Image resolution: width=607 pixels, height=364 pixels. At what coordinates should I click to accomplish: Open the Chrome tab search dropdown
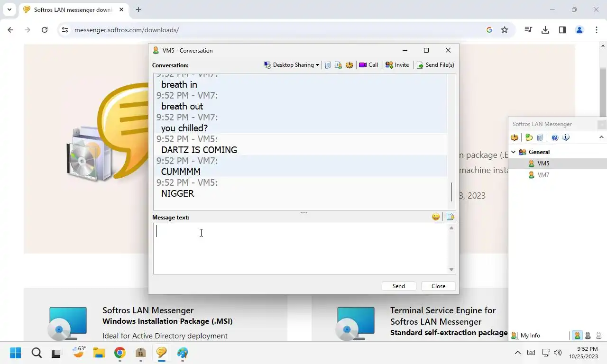9,9
